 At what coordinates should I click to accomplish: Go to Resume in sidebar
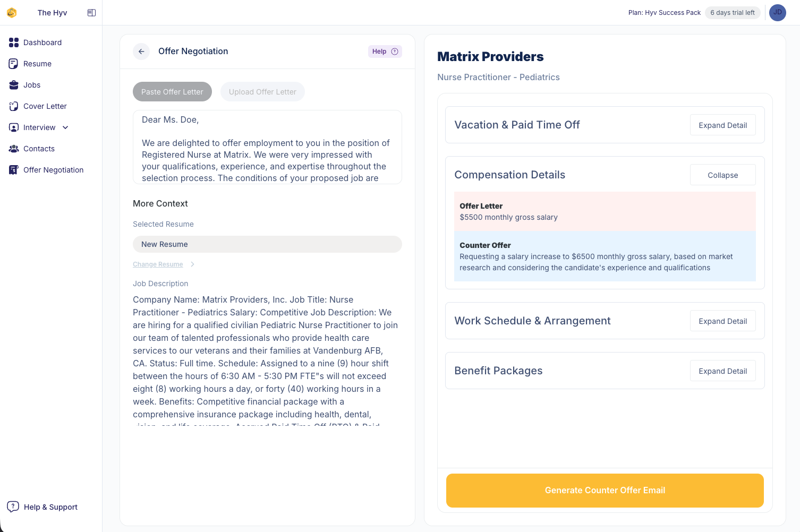37,64
